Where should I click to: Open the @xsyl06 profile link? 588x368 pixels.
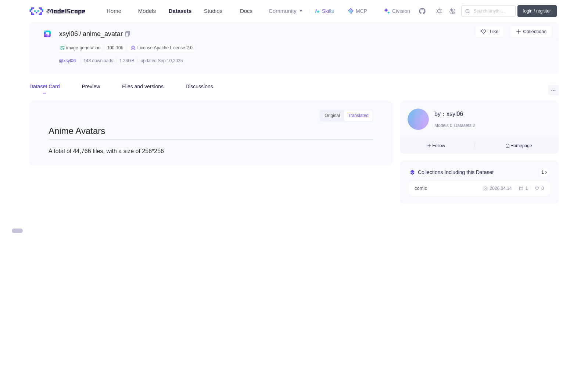pyautogui.click(x=67, y=61)
